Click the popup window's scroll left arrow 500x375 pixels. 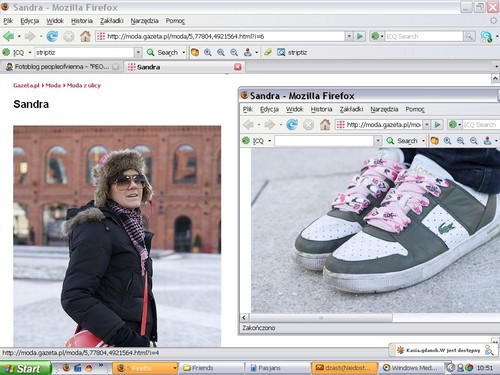pos(244,318)
